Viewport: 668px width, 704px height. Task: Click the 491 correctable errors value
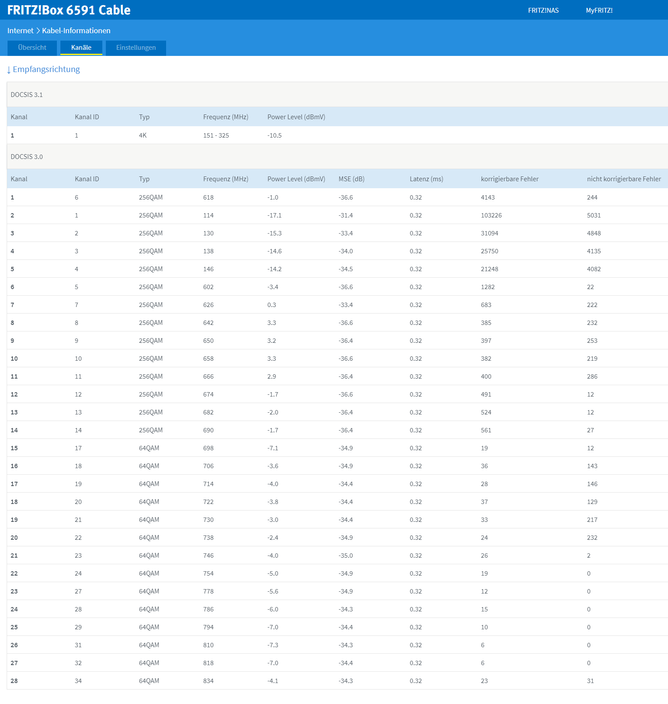pyautogui.click(x=486, y=395)
